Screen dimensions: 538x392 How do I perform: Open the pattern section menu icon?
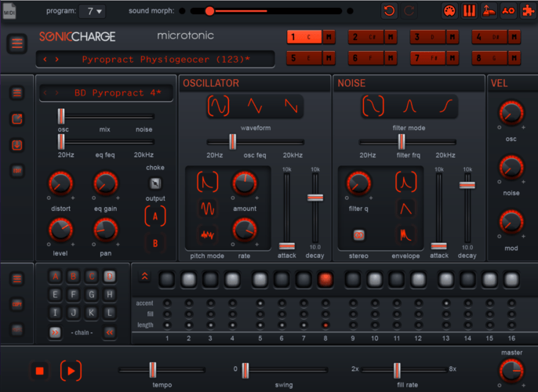coord(17,278)
